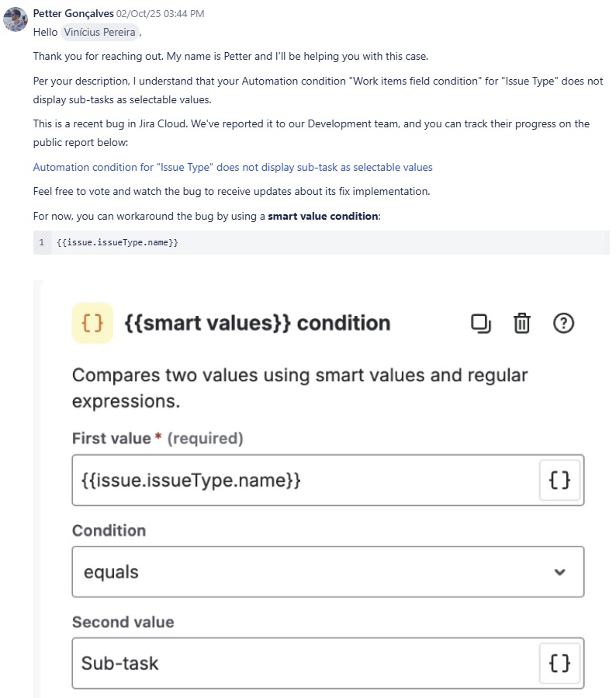Image resolution: width=616 pixels, height=698 pixels.
Task: Focus the Second value field containing Sub-task
Action: 303,663
